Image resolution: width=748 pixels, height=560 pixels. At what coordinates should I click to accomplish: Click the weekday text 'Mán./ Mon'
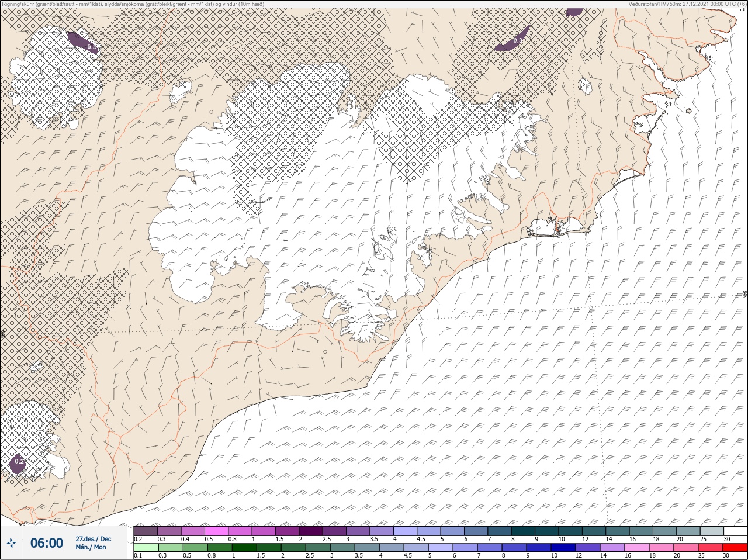pos(91,547)
